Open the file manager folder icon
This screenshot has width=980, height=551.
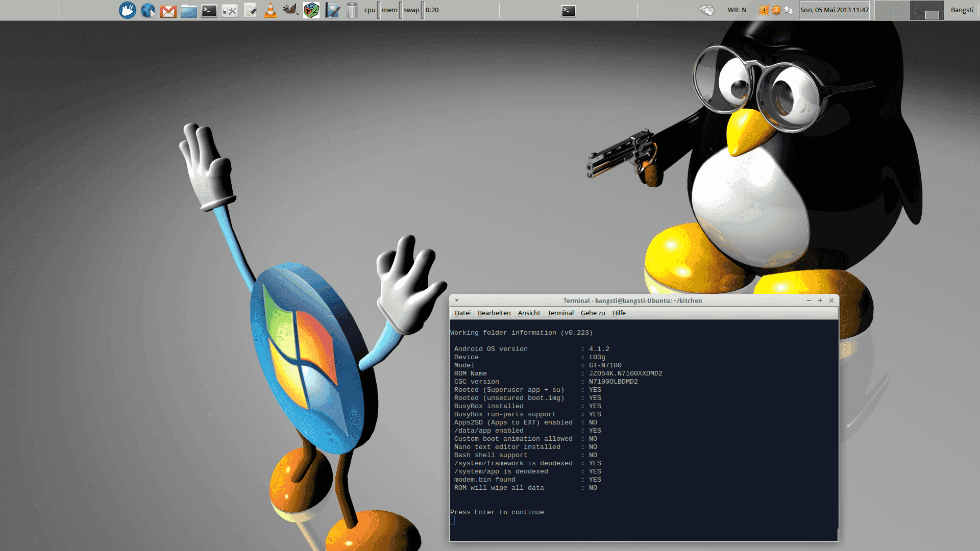tap(189, 11)
